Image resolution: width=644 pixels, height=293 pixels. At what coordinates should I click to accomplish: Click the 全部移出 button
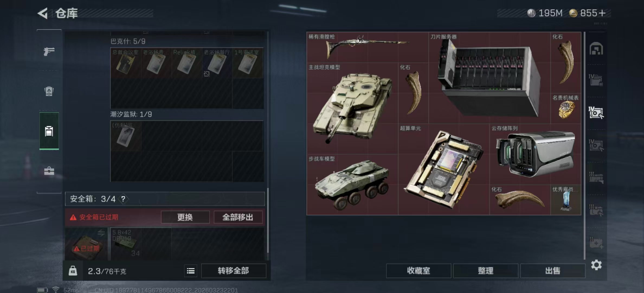(238, 217)
